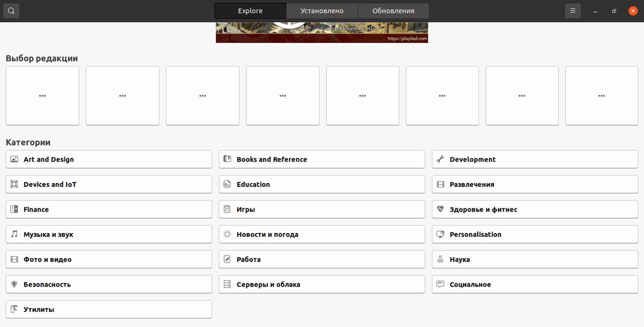The height and width of the screenshot is (327, 644).
Task: Click the Развлечения film icon
Action: 441,184
